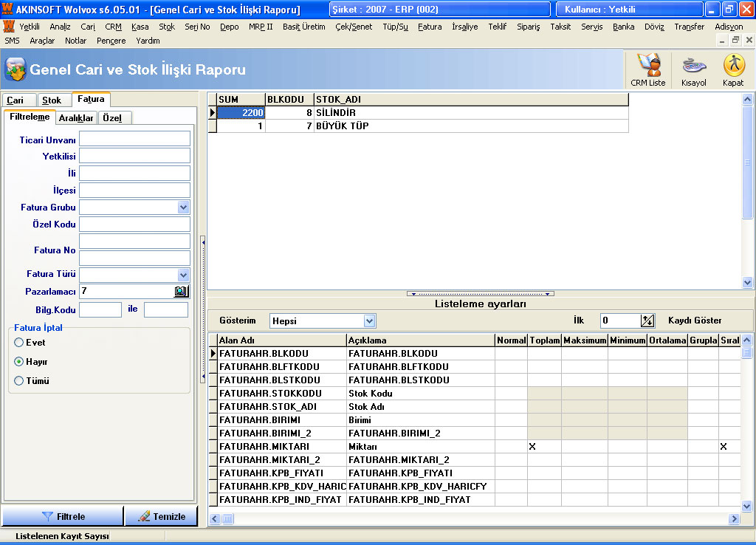756x545 pixels.
Task: Click the Özel Kodu input field
Action: 134,224
